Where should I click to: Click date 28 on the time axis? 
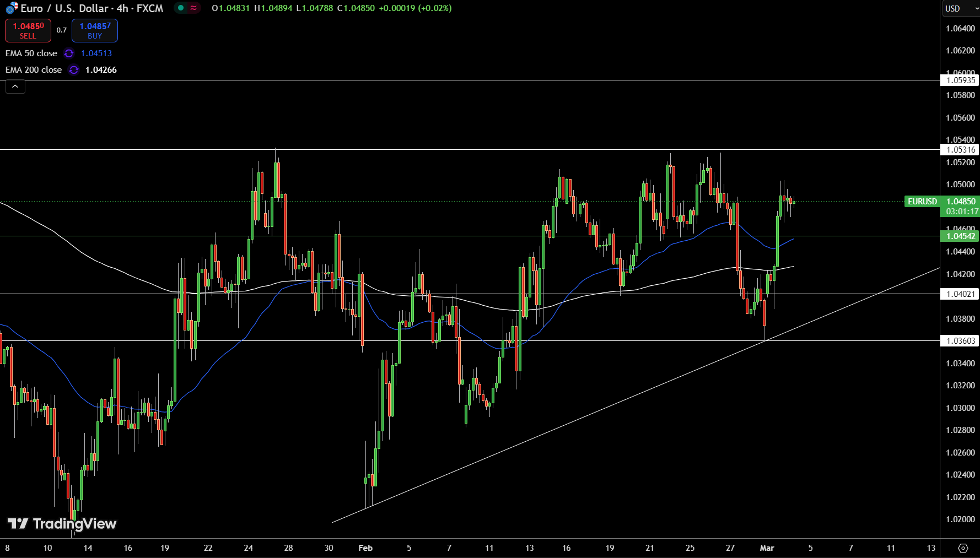click(288, 548)
